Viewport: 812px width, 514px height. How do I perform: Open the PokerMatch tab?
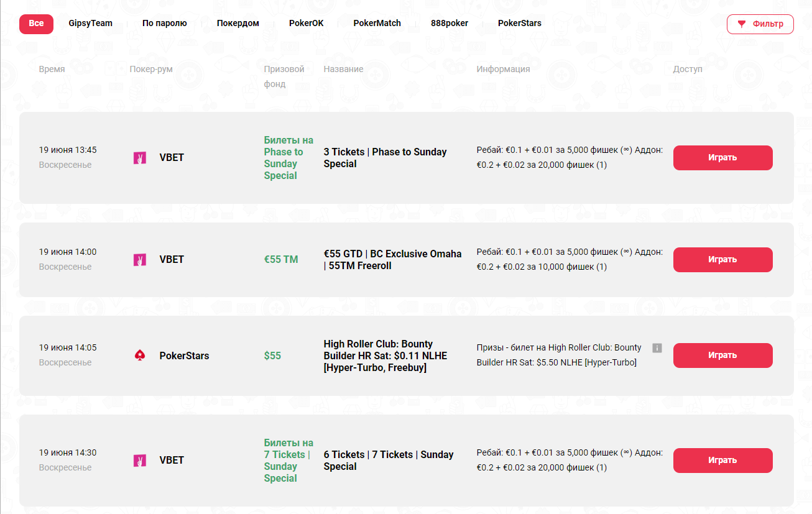pyautogui.click(x=377, y=24)
